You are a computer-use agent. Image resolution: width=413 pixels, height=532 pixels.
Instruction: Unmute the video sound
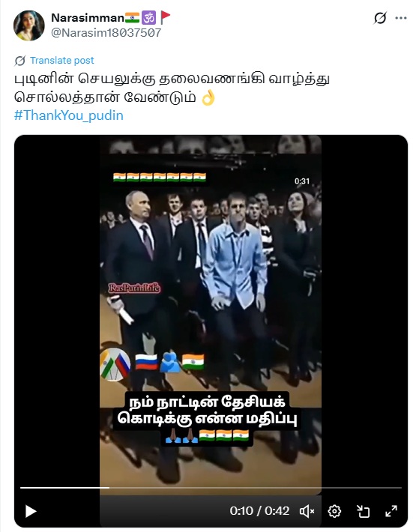[x=307, y=511]
